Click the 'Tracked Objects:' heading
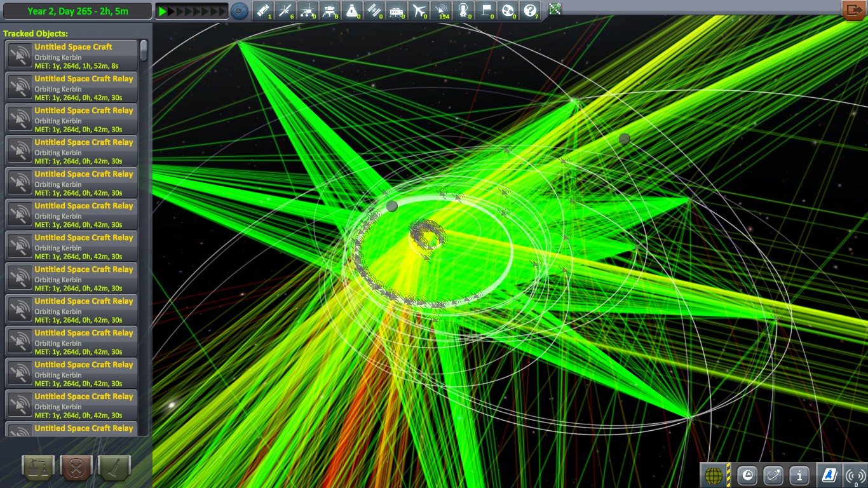 pyautogui.click(x=36, y=34)
